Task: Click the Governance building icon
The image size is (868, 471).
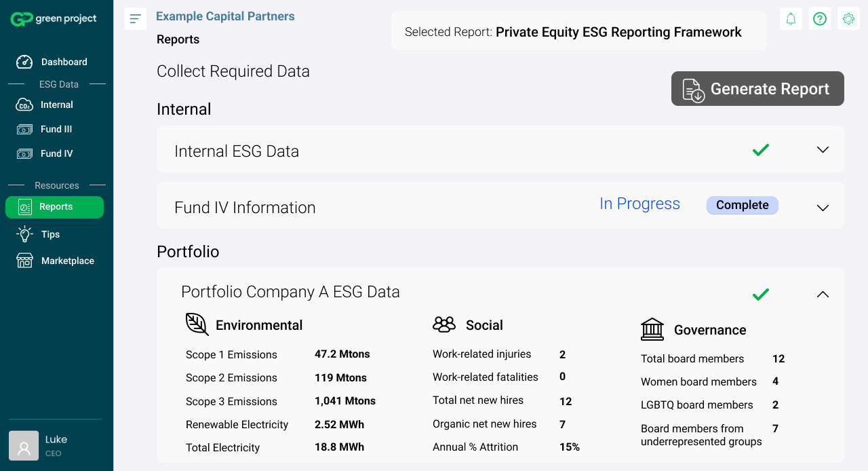Action: tap(652, 329)
